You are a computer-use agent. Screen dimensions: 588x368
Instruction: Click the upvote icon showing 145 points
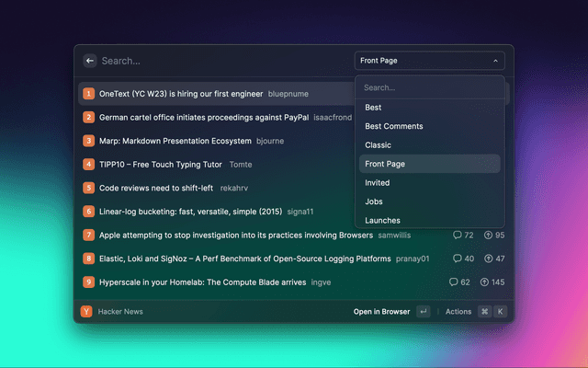[x=484, y=282]
